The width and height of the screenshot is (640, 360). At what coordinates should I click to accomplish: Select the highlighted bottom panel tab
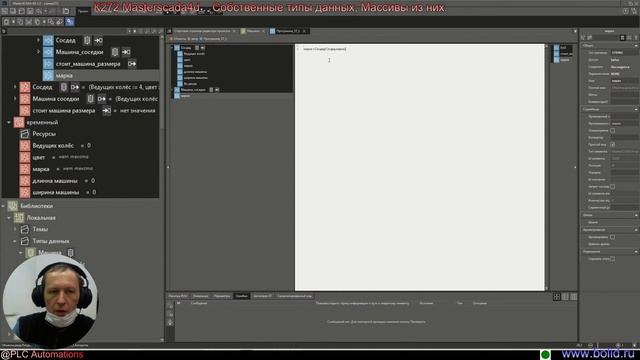coord(242,296)
